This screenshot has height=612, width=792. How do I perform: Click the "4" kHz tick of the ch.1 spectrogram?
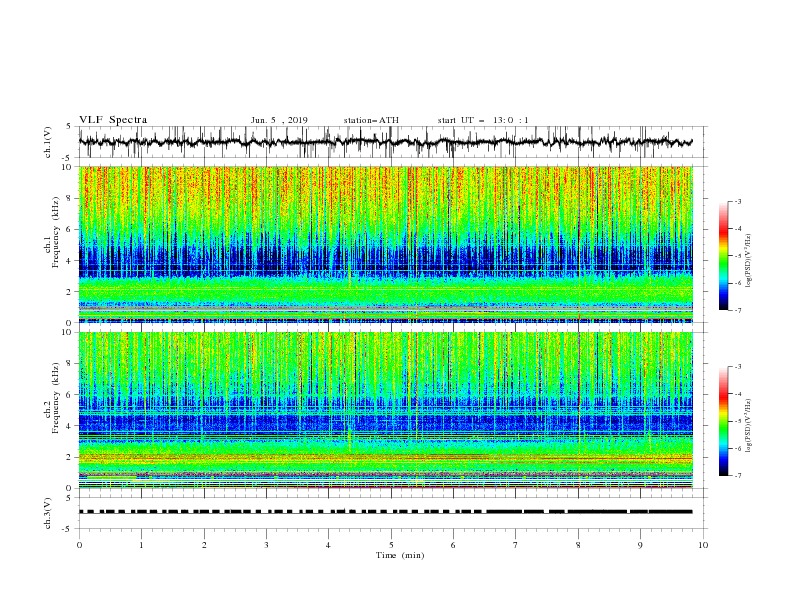(x=69, y=261)
